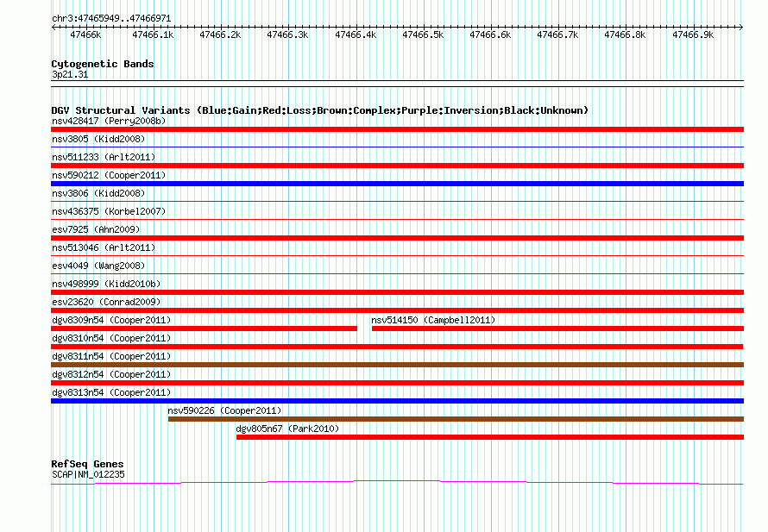The width and height of the screenshot is (768, 532).
Task: Click the 47466.6k ruler label
Action: (490, 34)
